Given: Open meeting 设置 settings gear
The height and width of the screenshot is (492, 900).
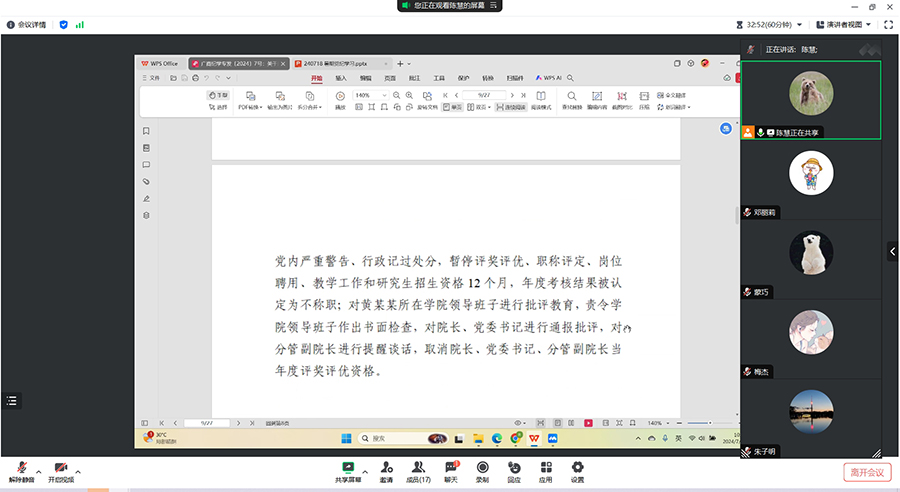Looking at the screenshot, I should click(x=577, y=469).
